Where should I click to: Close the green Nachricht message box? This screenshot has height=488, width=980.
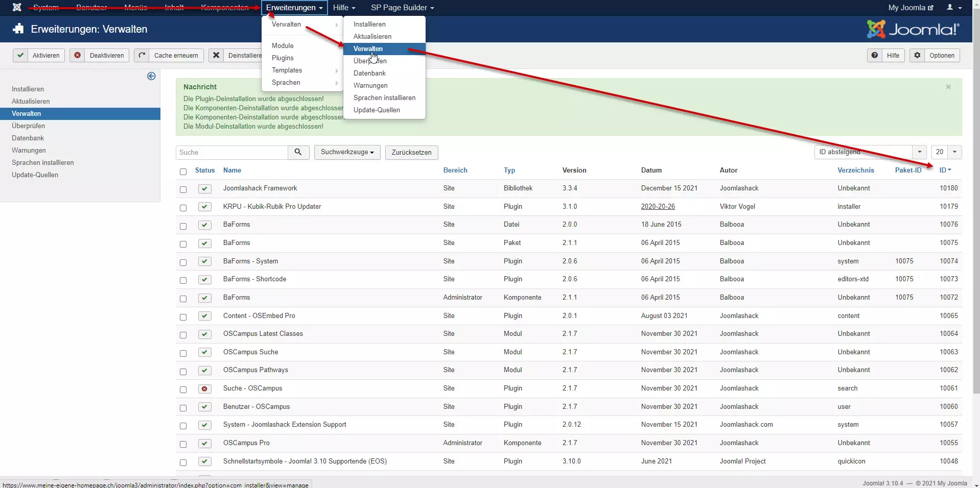click(948, 87)
